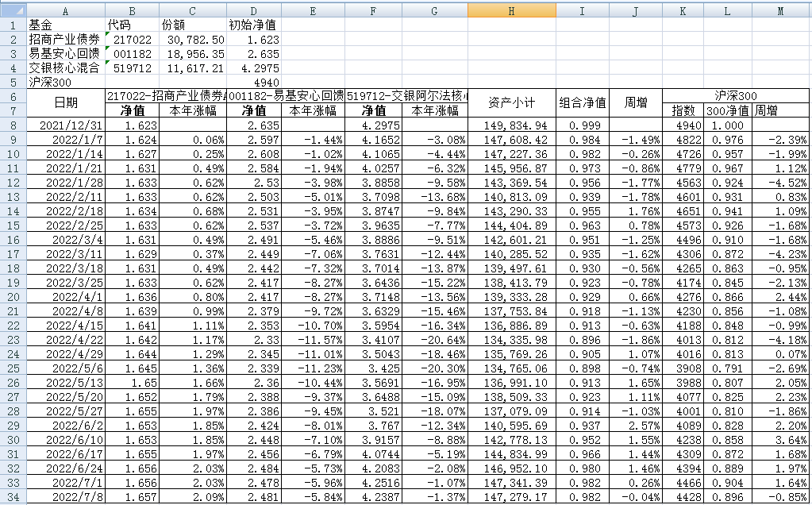812x505 pixels.
Task: Click date cell 2022/1/28
Action: (66, 183)
